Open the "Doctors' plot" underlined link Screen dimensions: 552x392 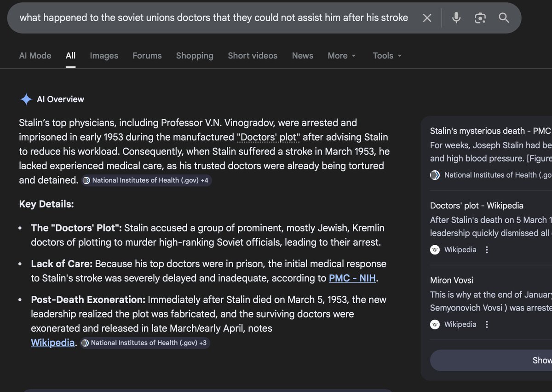(x=269, y=137)
